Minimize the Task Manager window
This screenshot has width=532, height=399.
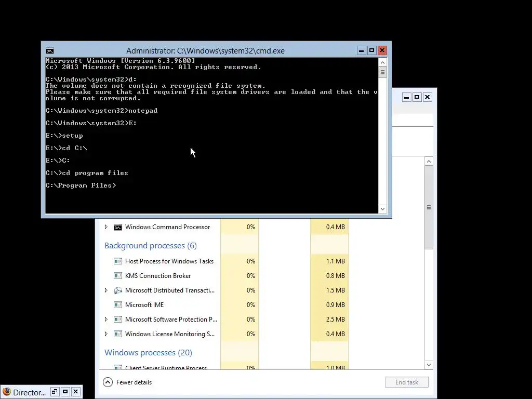click(x=406, y=97)
